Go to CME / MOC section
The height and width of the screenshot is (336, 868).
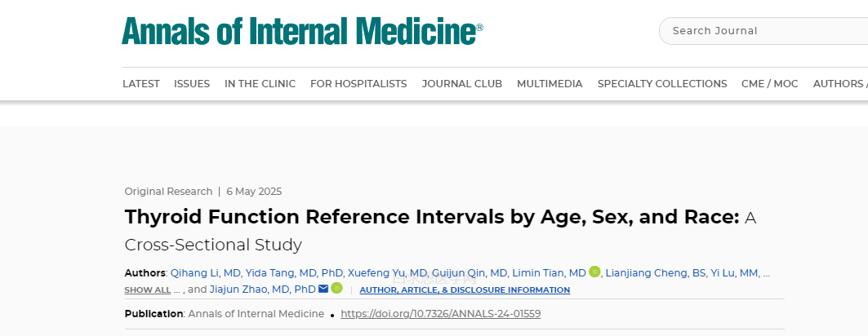coord(769,83)
